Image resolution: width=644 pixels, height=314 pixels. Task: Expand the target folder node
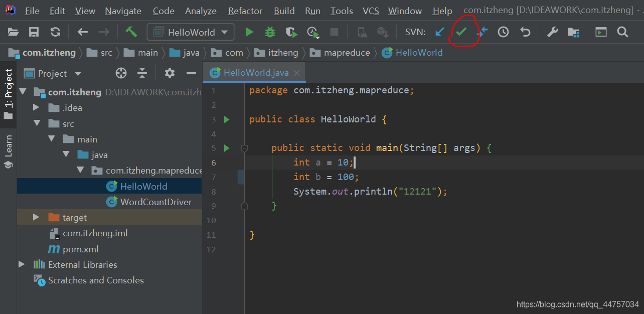(x=36, y=217)
